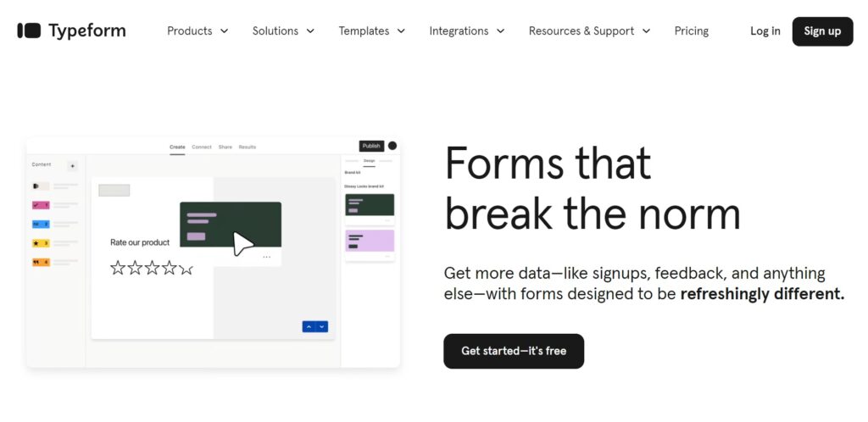Image resolution: width=868 pixels, height=422 pixels.
Task: Select the orange quote question block
Action: tap(40, 262)
